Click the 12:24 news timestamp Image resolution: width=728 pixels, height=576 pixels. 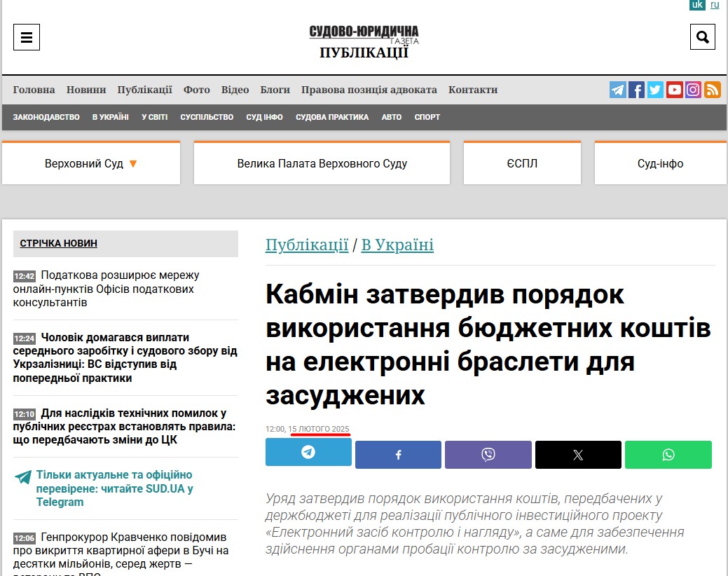(24, 338)
